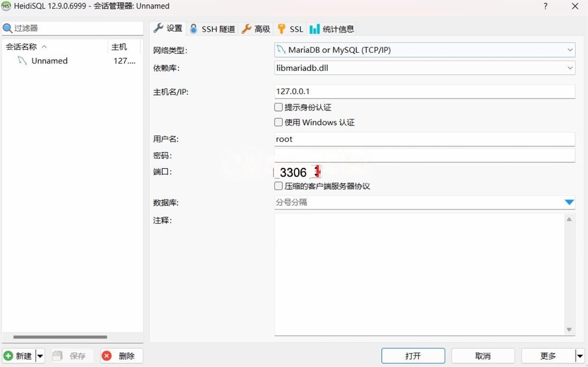The image size is (588, 367).
Task: Click the 打开 button
Action: coord(413,356)
